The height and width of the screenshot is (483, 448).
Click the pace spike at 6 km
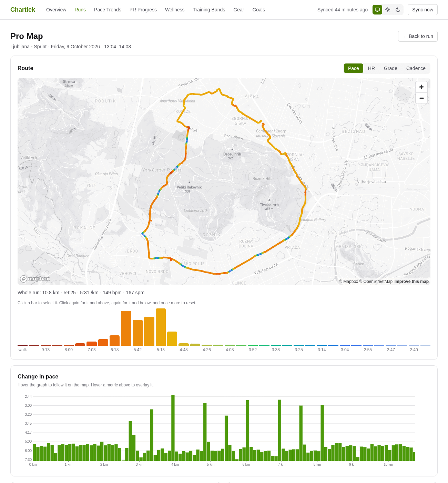click(247, 431)
